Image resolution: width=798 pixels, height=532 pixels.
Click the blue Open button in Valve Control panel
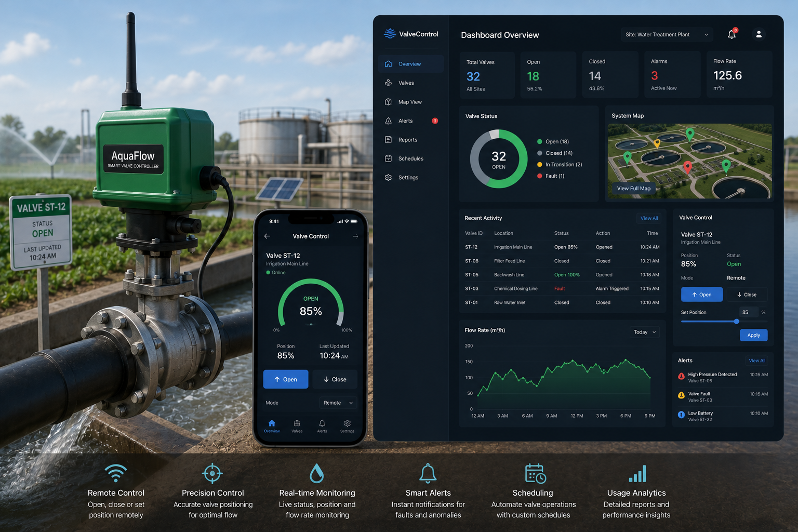coord(702,295)
